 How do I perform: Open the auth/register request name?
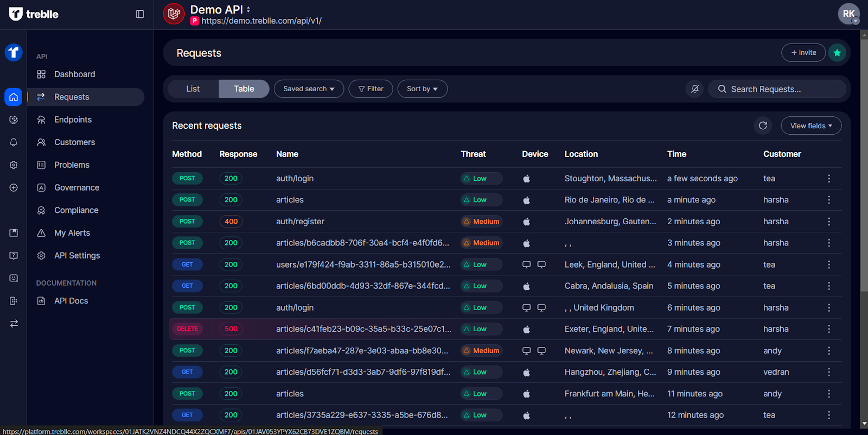tap(300, 222)
